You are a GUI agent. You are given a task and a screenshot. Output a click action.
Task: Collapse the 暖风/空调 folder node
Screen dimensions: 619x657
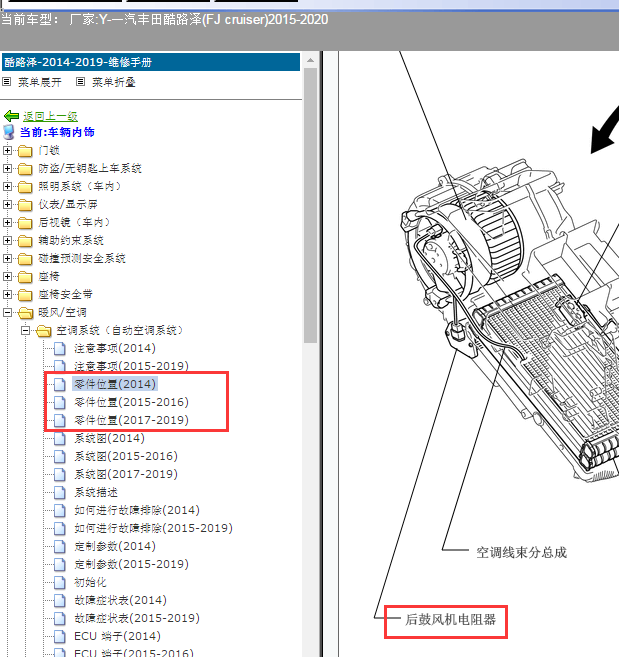click(x=7, y=312)
